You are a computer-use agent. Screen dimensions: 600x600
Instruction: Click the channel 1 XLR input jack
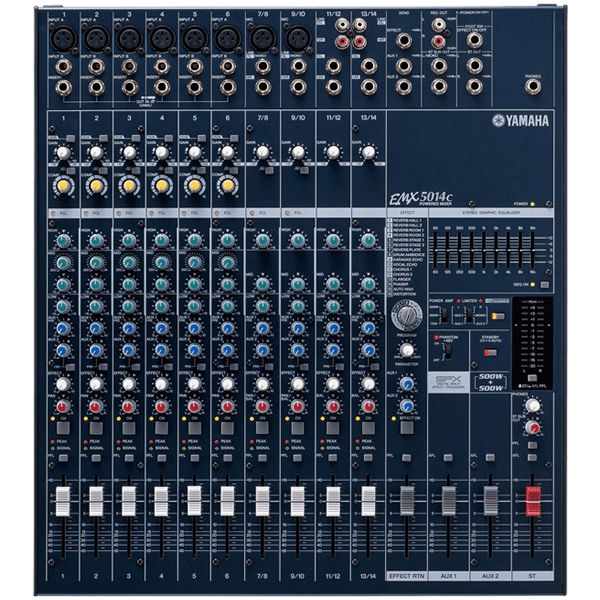click(63, 37)
